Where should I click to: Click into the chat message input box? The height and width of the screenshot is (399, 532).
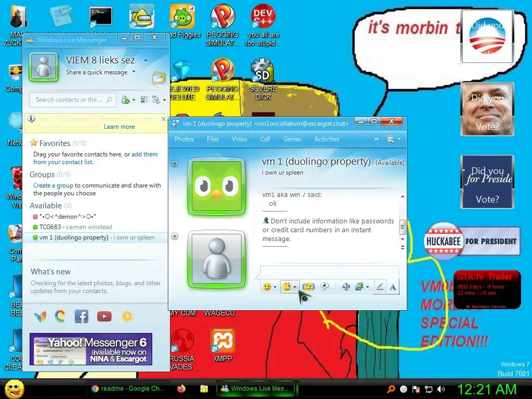pyautogui.click(x=329, y=272)
